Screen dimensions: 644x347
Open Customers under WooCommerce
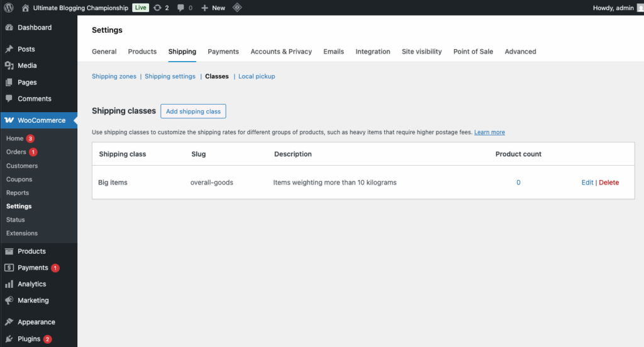coord(22,166)
